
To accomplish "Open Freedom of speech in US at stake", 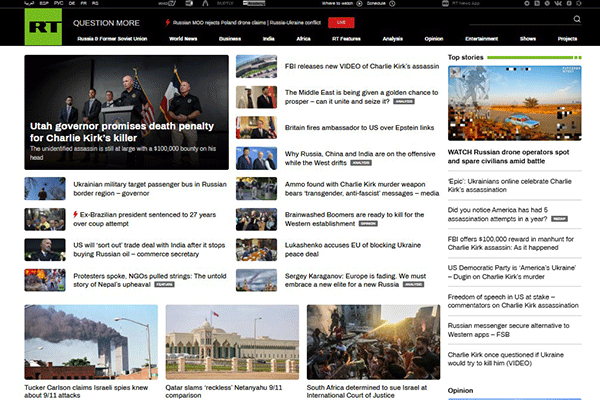I will (x=513, y=301).
